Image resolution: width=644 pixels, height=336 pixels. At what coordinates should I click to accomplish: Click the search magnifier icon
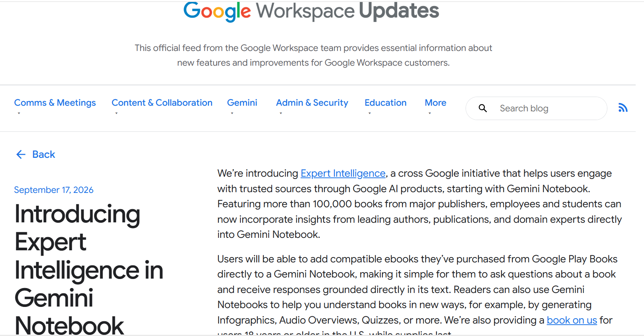pyautogui.click(x=483, y=108)
